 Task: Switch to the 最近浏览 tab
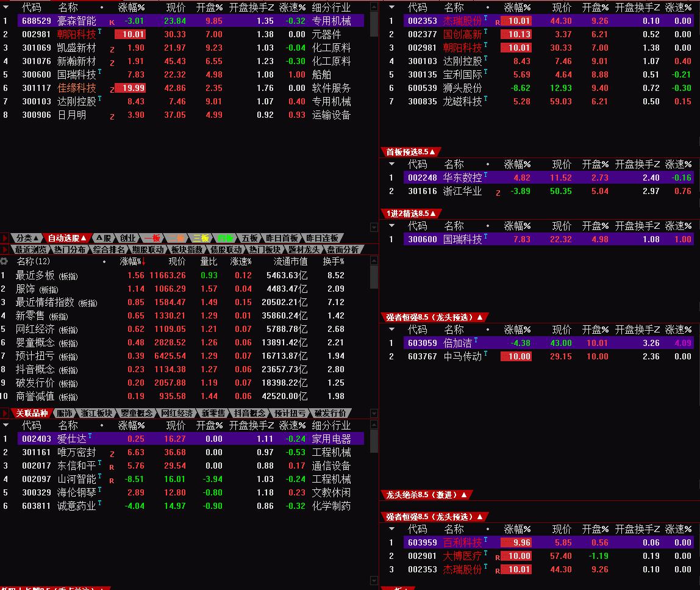click(x=30, y=250)
